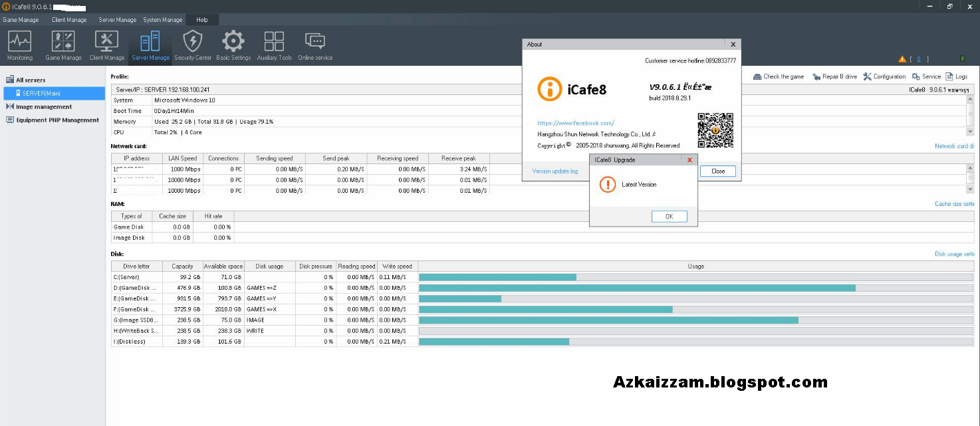
Task: Open the Help menu
Action: pyautogui.click(x=201, y=19)
